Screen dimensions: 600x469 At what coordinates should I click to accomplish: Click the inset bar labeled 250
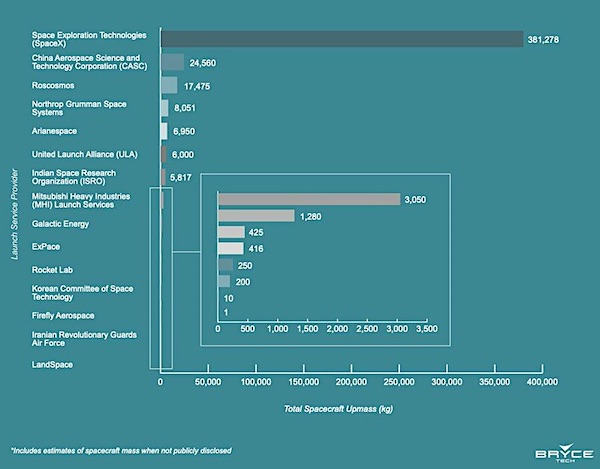pos(225,265)
